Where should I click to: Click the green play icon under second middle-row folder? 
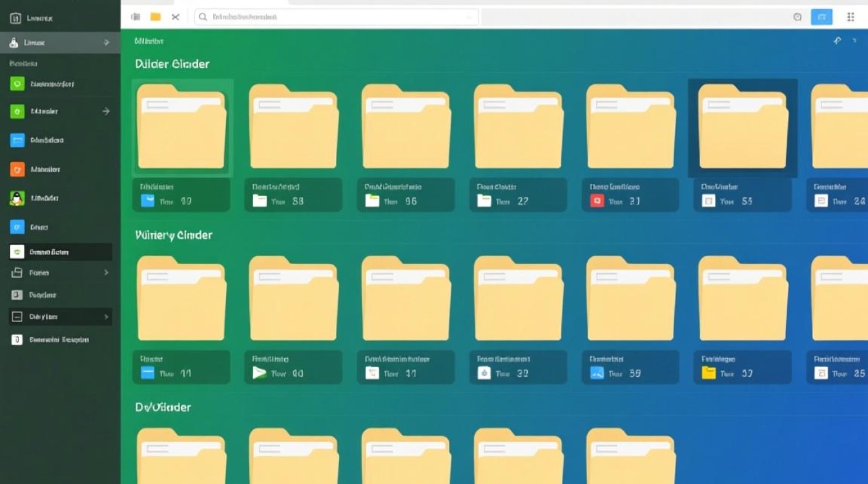click(x=259, y=372)
